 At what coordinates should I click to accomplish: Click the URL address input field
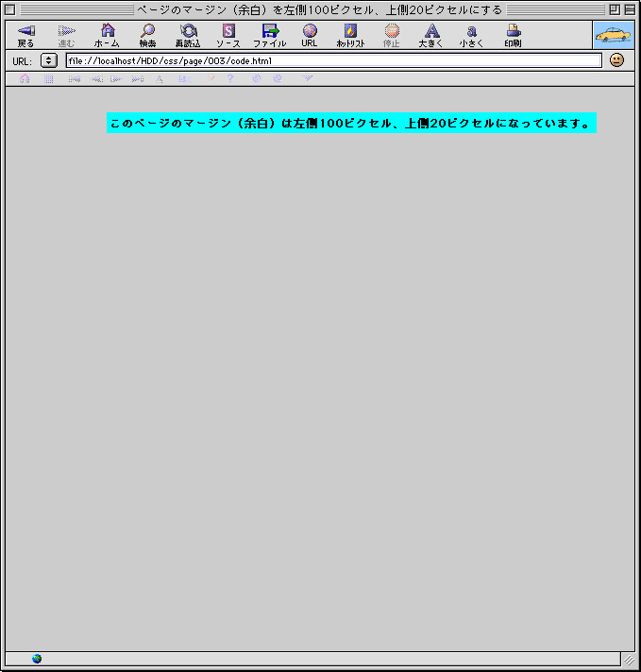coord(334,60)
